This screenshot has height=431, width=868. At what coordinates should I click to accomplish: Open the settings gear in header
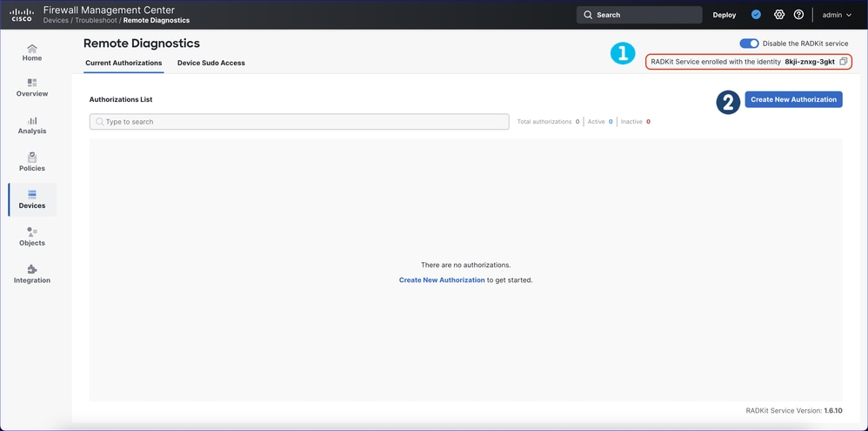779,15
